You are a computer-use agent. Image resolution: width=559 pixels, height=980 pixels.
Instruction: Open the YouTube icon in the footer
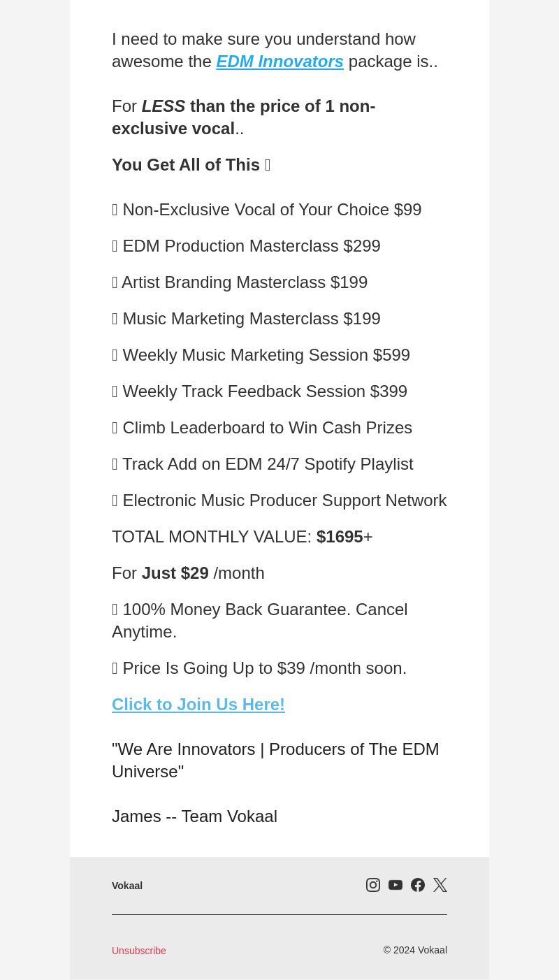pyautogui.click(x=395, y=885)
